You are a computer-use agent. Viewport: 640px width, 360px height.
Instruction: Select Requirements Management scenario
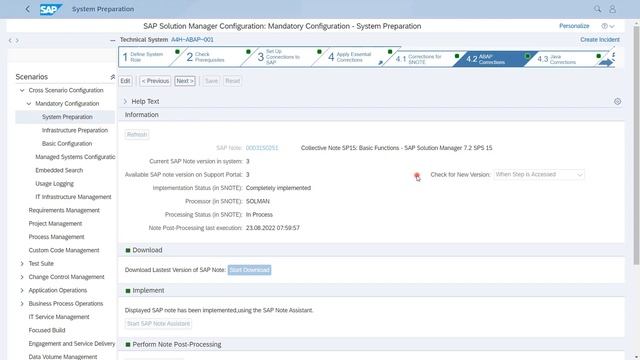click(x=64, y=210)
